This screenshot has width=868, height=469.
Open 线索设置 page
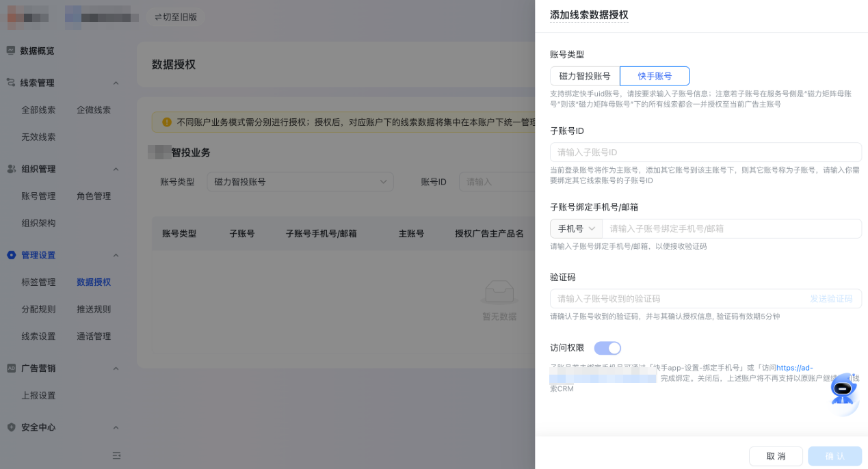[x=38, y=336]
